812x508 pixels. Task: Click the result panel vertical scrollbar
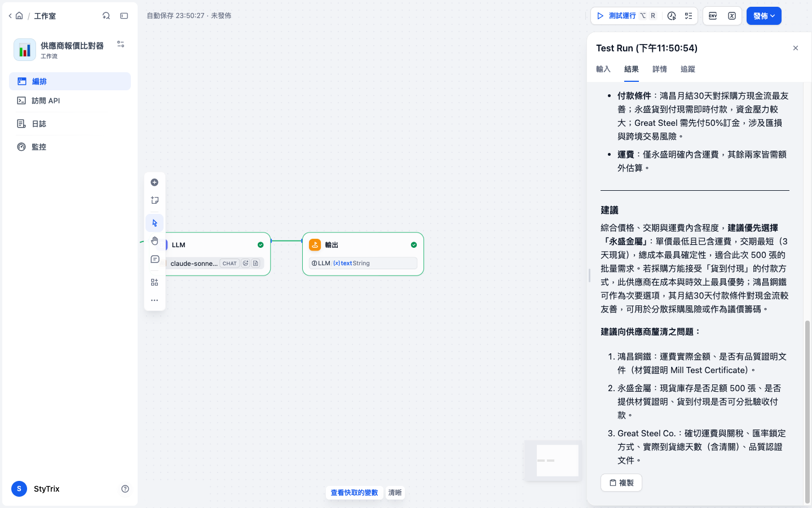click(x=807, y=411)
